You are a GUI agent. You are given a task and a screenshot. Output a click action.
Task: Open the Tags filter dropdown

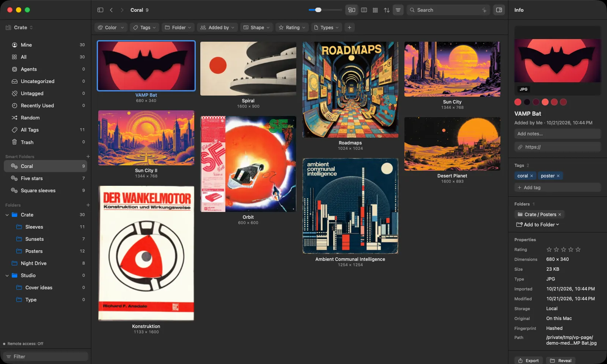coord(145,27)
